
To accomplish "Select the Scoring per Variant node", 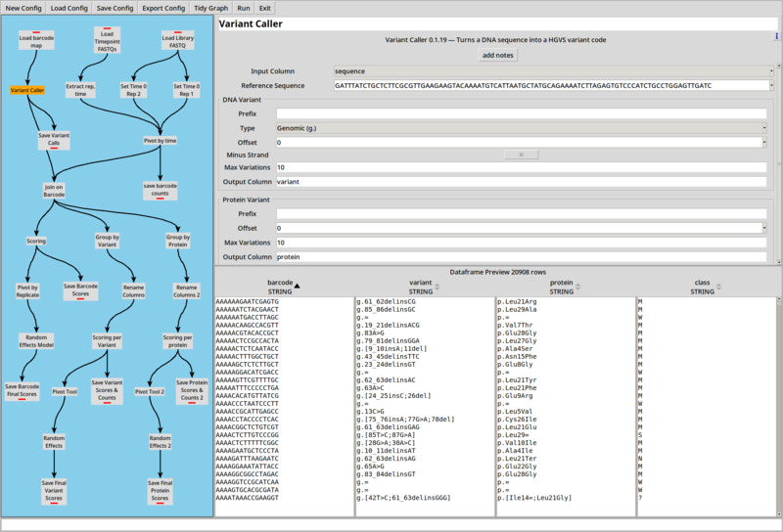I will 107,341.
